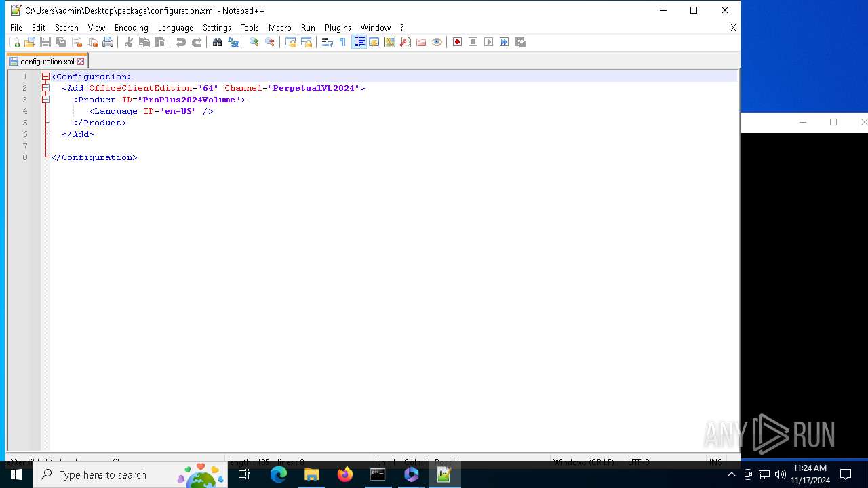Viewport: 868px width, 488px height.
Task: Click the Redo toolbar icon
Action: click(197, 42)
